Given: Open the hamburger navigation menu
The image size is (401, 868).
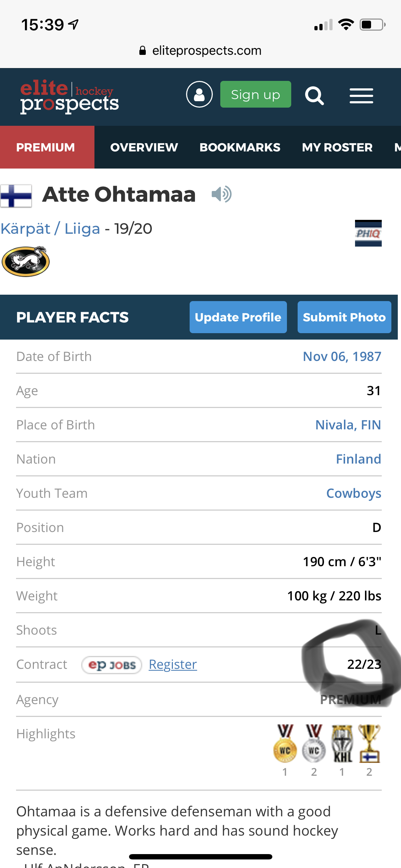Looking at the screenshot, I should pos(361,96).
